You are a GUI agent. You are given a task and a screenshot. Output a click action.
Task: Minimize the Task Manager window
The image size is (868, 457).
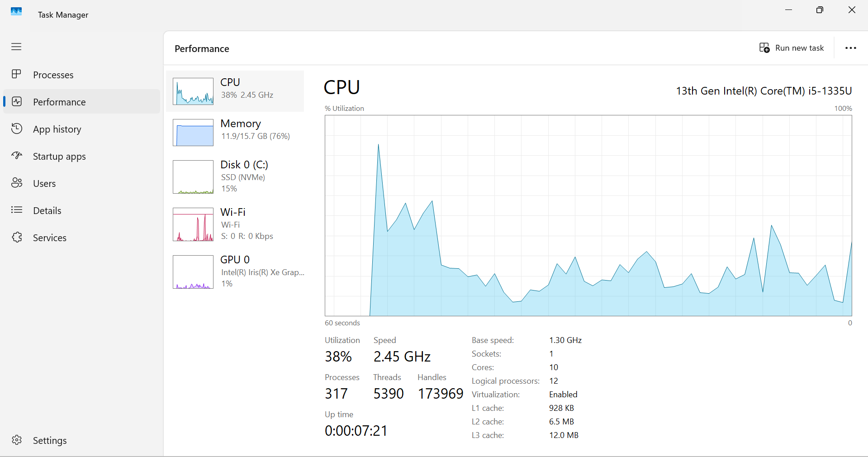click(x=789, y=10)
